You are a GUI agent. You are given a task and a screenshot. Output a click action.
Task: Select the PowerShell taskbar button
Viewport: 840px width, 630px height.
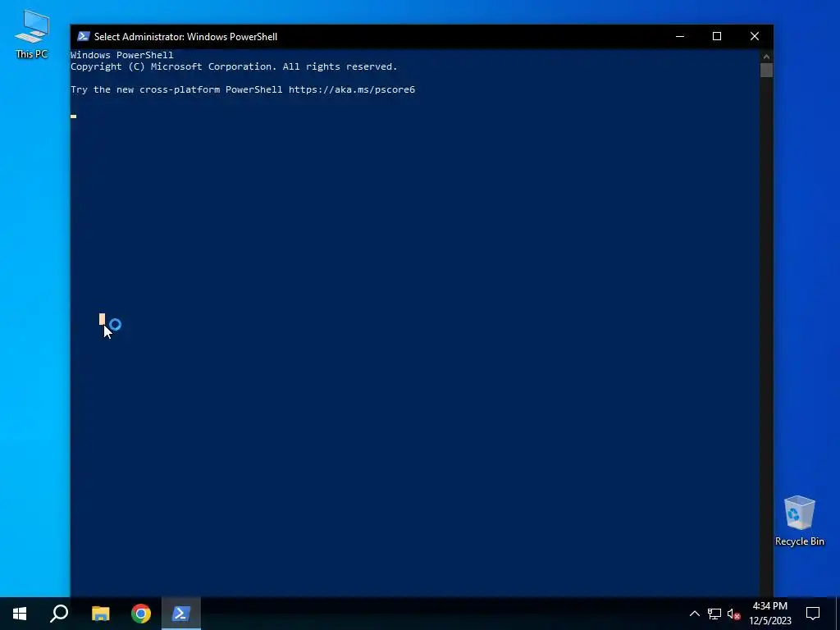(181, 614)
